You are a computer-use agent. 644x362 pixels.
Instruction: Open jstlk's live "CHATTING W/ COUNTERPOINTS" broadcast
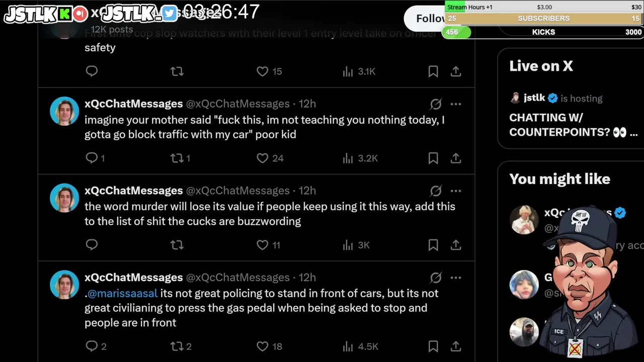(x=573, y=125)
